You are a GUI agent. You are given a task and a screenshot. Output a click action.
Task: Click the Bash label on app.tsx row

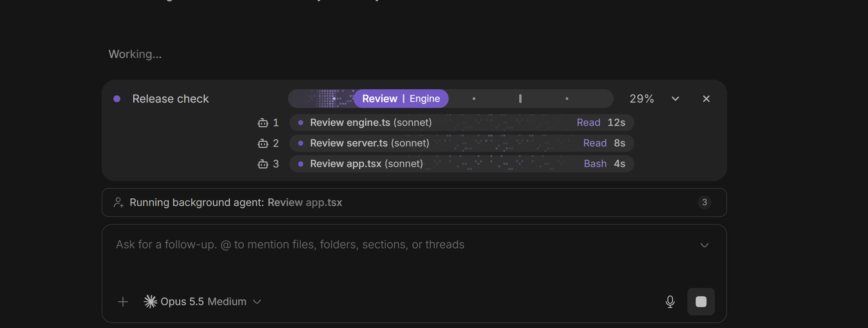click(595, 164)
